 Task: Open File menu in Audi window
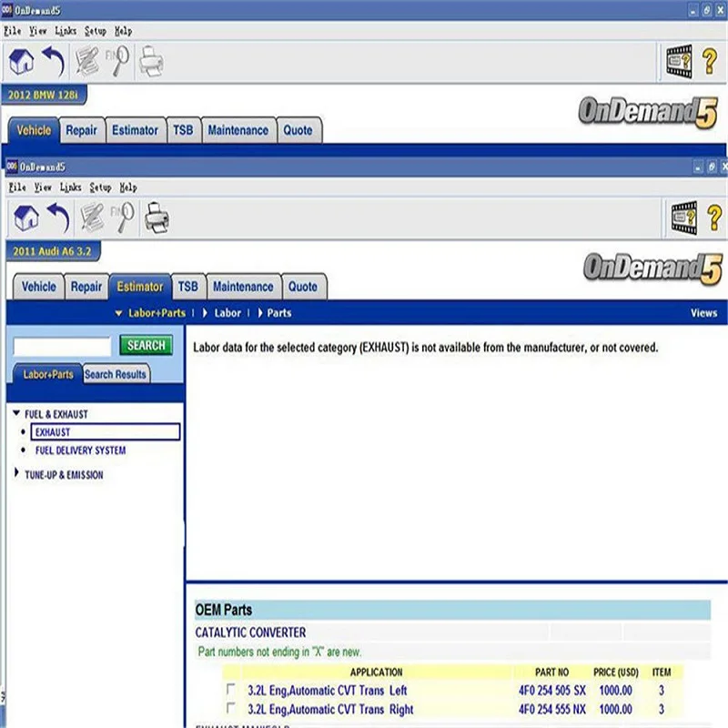(x=17, y=187)
